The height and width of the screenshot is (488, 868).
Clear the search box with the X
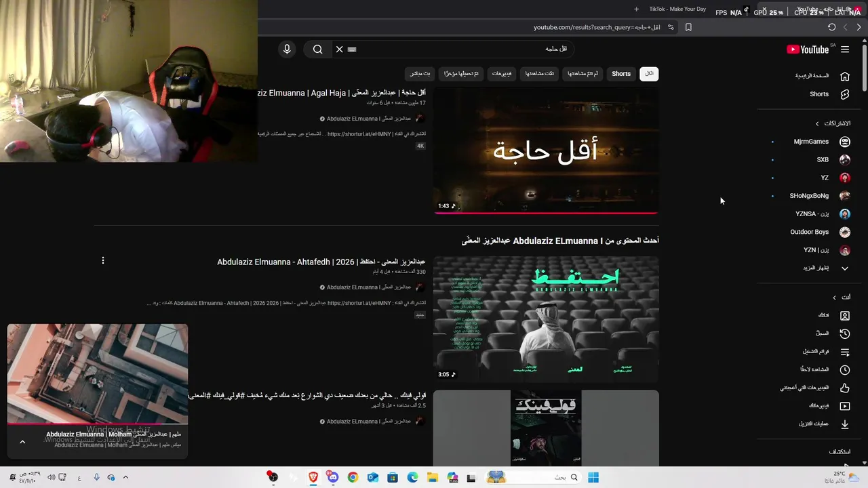coord(340,49)
